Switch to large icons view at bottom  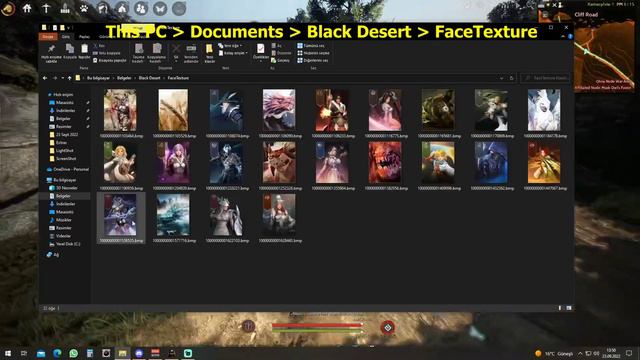(569, 308)
